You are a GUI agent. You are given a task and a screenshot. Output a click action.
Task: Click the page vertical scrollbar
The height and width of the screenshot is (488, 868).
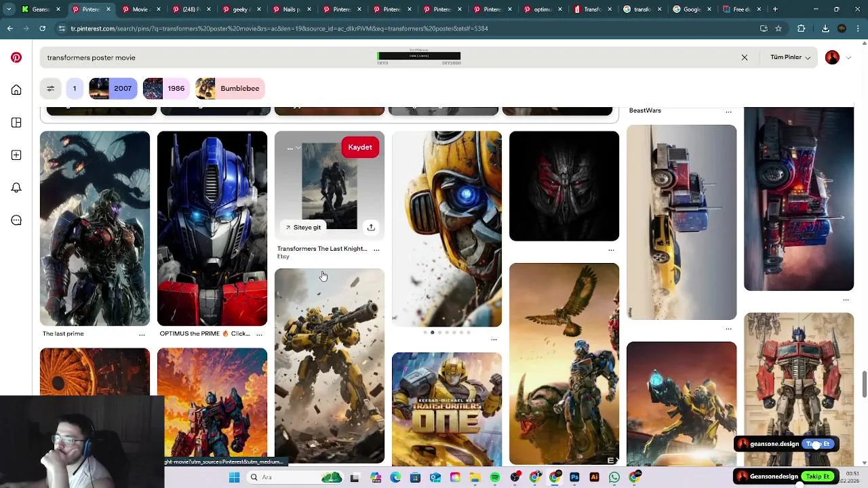click(864, 384)
